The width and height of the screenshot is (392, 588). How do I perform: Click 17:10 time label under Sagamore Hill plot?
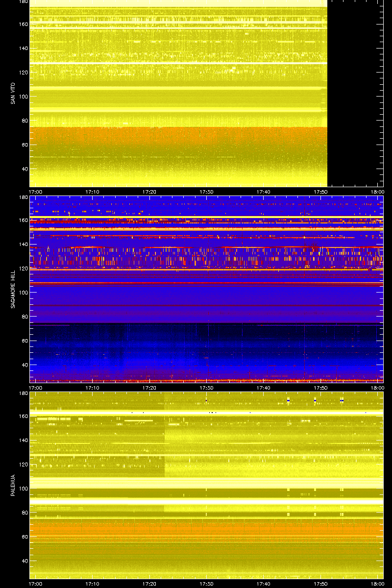[x=92, y=388]
